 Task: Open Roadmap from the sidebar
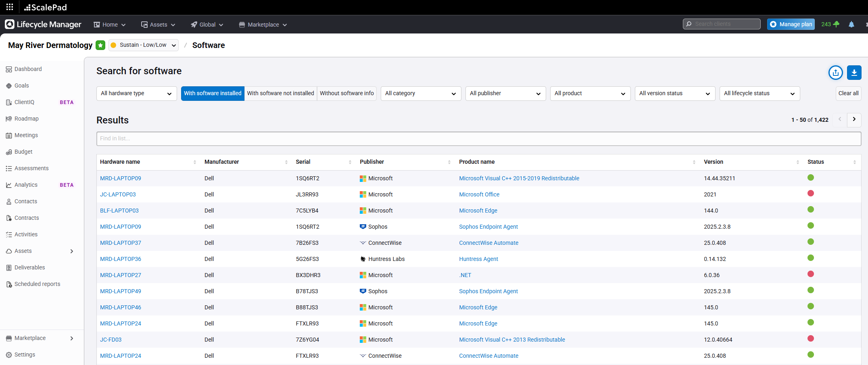[x=27, y=119]
